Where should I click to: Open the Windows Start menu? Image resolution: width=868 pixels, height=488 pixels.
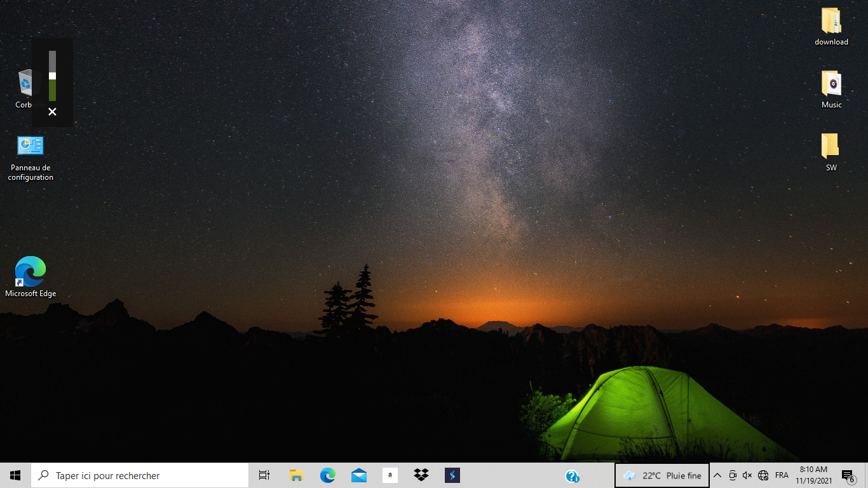[15, 475]
